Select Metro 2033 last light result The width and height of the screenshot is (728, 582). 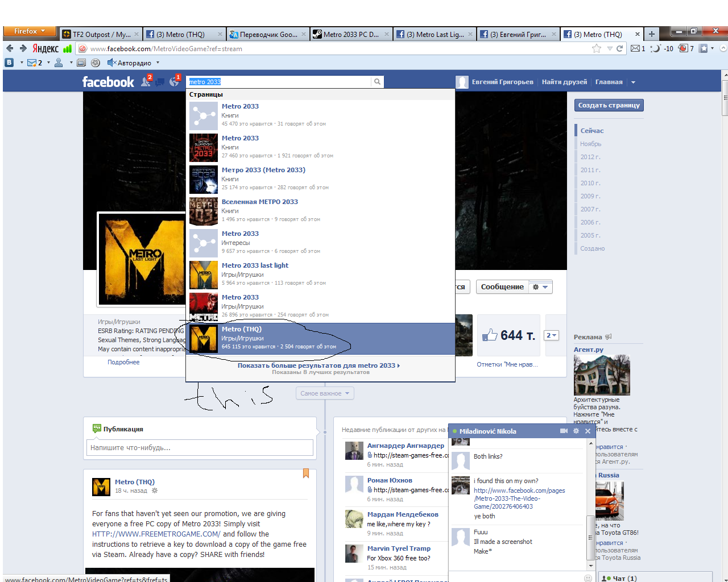click(321, 275)
